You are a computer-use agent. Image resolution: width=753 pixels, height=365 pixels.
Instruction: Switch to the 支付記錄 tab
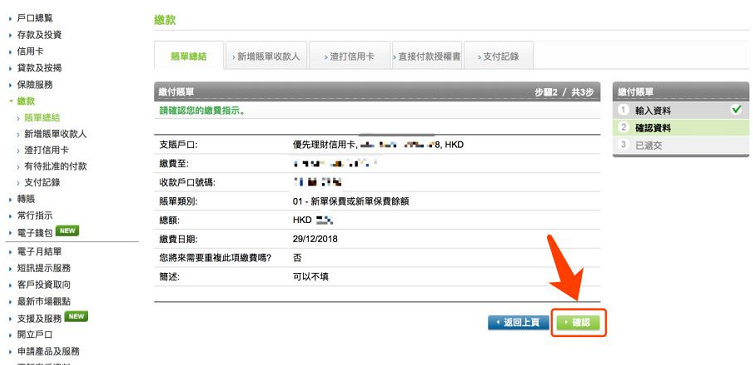pos(498,56)
